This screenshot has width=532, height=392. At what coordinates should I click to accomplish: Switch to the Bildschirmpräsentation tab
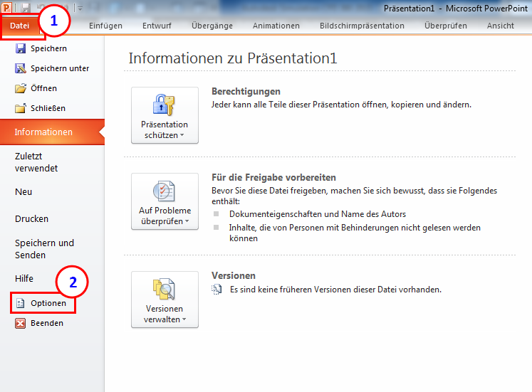click(x=362, y=26)
